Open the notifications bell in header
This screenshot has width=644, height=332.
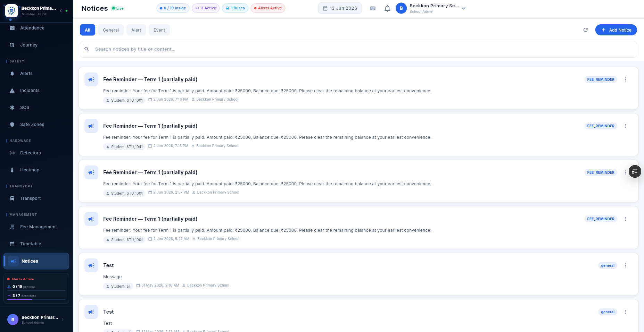click(x=387, y=8)
